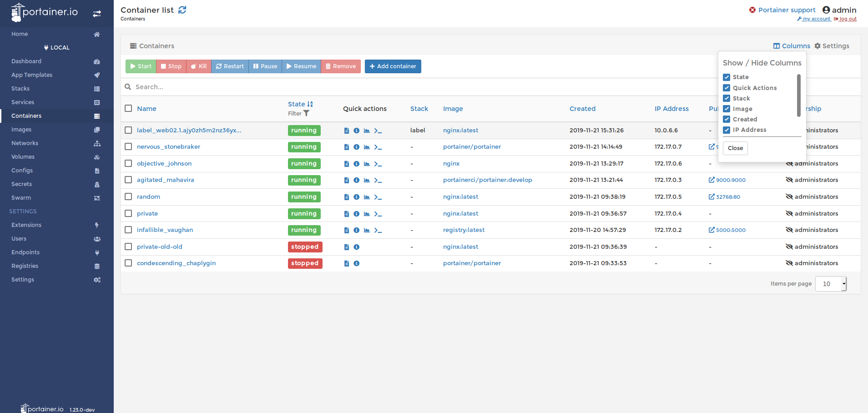868x413 pixels.
Task: Open inspect info icon for private-old-old
Action: pyautogui.click(x=357, y=247)
